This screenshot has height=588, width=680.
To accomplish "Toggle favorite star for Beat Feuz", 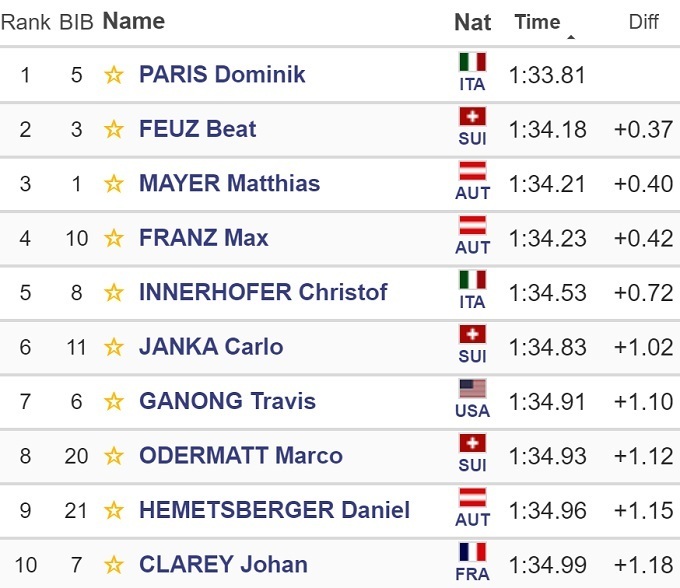I will (x=114, y=129).
